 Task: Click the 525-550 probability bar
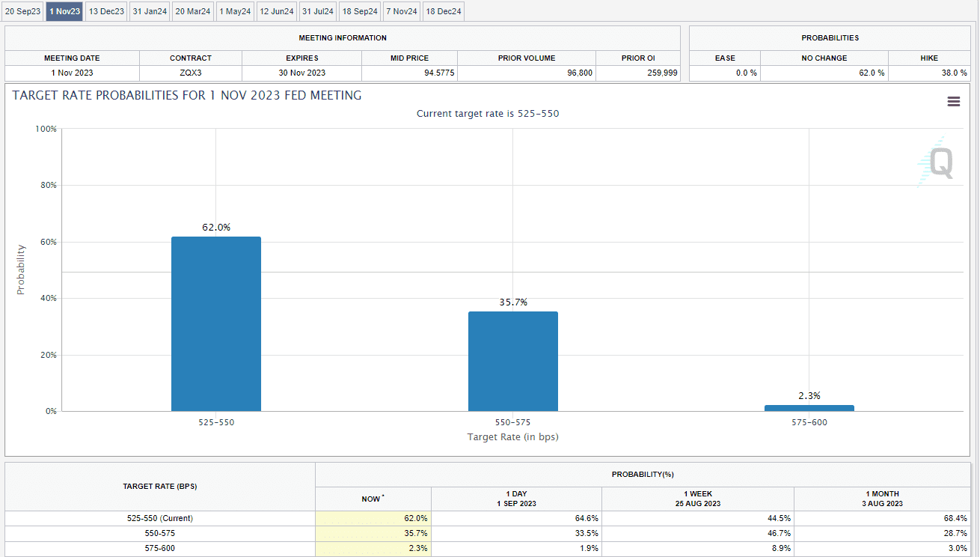216,324
